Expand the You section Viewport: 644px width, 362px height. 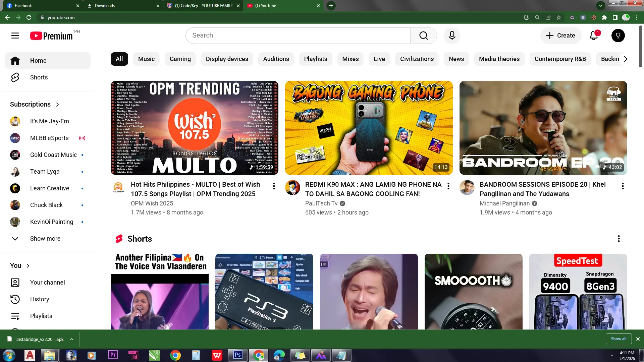pyautogui.click(x=20, y=266)
